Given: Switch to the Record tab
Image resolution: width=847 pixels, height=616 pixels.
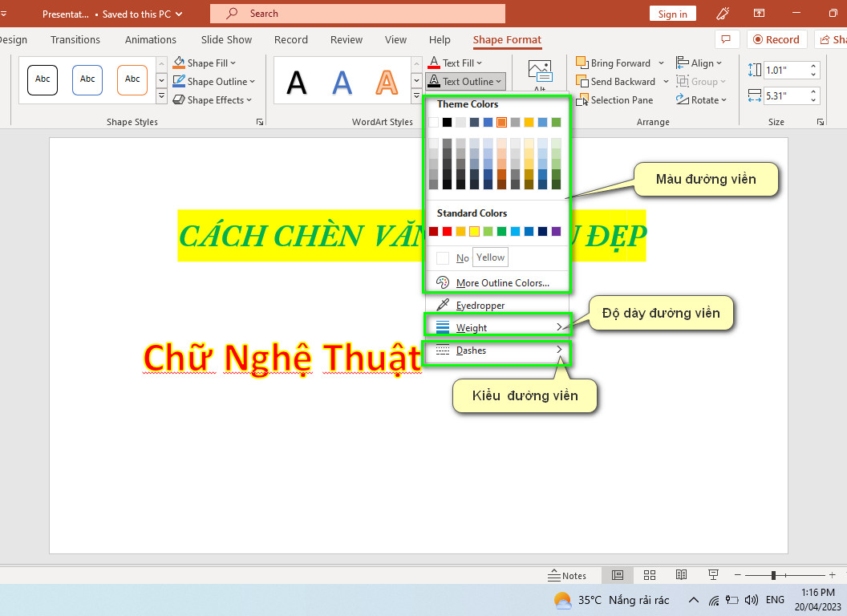Looking at the screenshot, I should 290,39.
